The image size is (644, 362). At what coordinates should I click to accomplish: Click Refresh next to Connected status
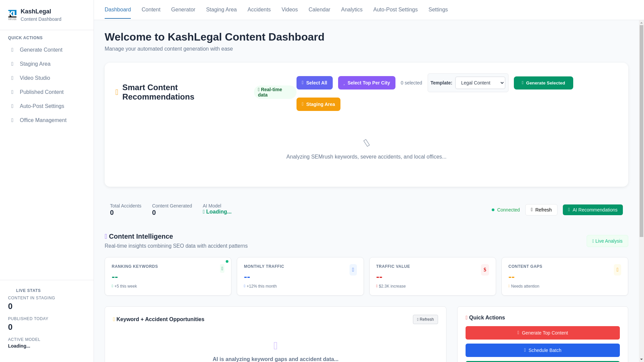tap(541, 210)
